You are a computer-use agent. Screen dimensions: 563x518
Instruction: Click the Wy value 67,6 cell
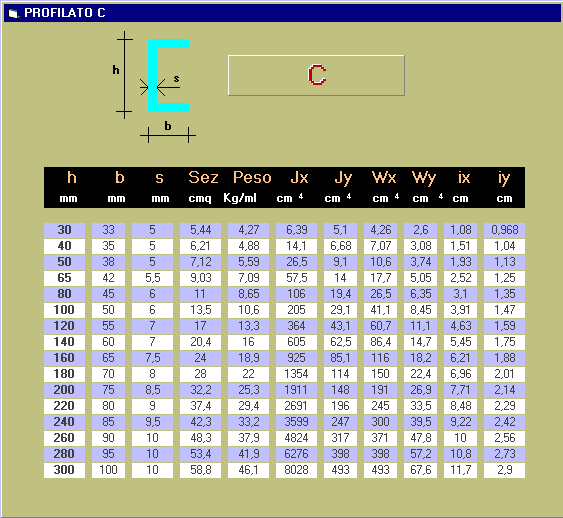420,470
